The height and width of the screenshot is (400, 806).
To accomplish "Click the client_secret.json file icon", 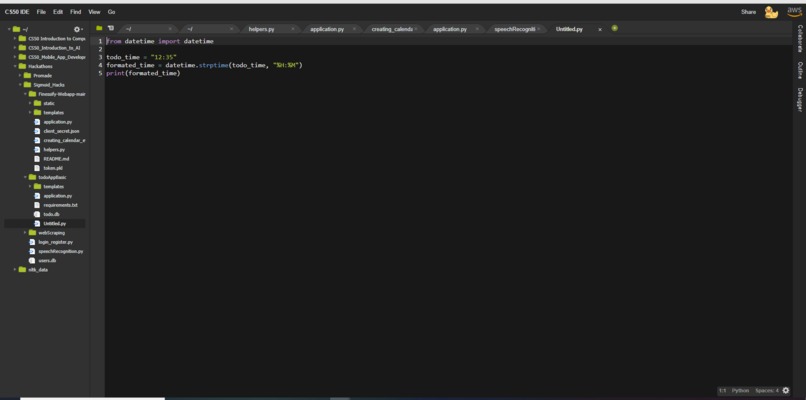I will (x=37, y=131).
